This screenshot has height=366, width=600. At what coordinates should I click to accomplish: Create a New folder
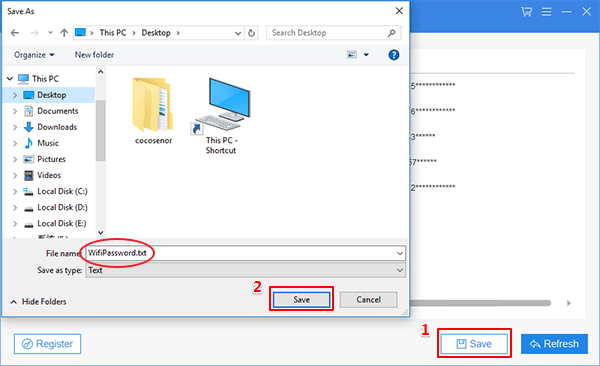94,55
